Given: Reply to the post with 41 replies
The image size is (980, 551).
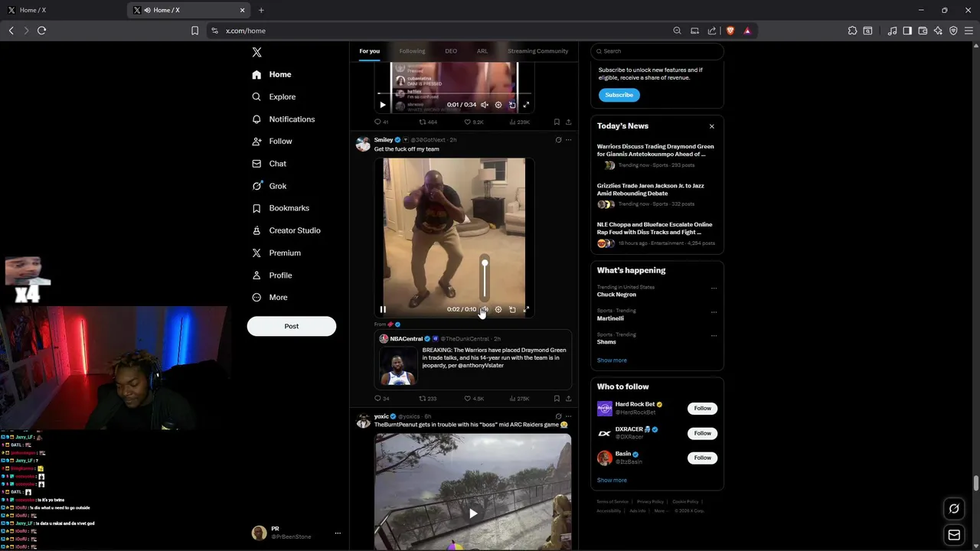Looking at the screenshot, I should 381,122.
